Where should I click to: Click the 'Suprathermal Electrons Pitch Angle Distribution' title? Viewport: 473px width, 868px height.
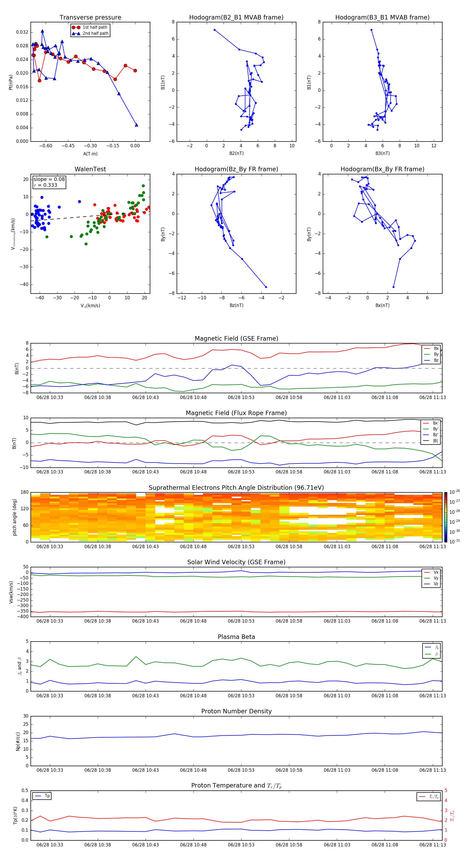[x=236, y=488]
